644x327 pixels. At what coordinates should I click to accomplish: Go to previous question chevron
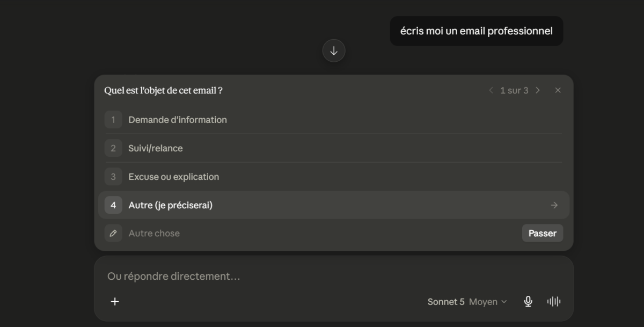[x=491, y=90]
